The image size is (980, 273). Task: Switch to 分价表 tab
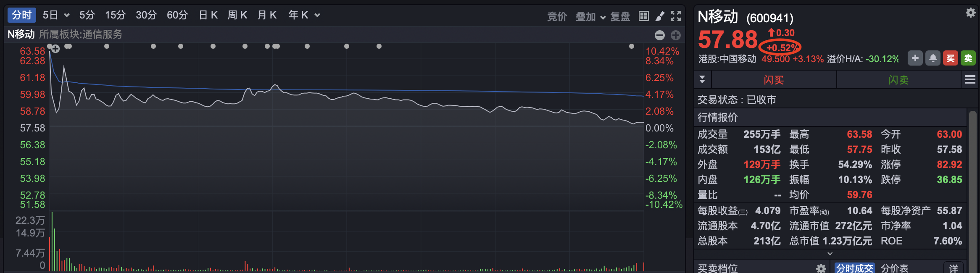tap(895, 268)
